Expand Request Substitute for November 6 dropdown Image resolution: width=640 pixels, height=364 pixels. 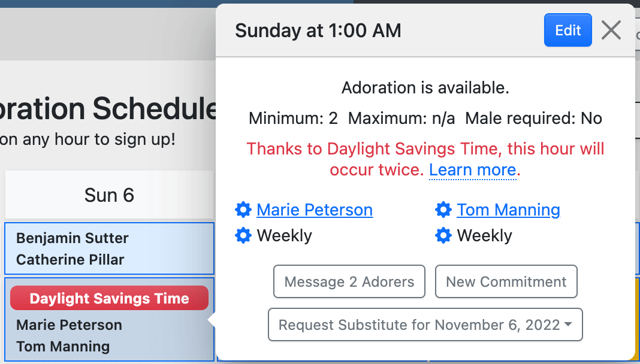425,325
